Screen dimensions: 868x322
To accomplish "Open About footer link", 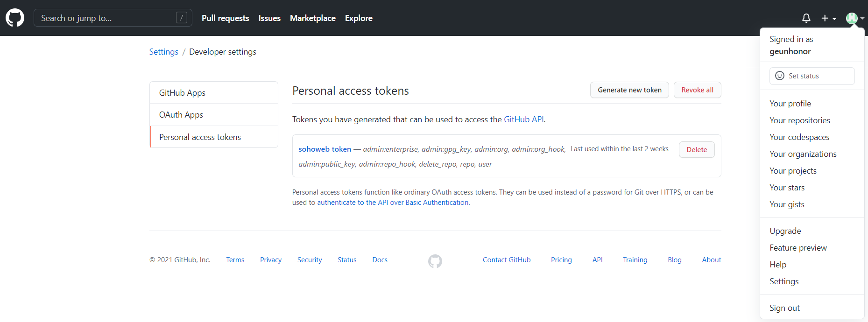I will [712, 260].
